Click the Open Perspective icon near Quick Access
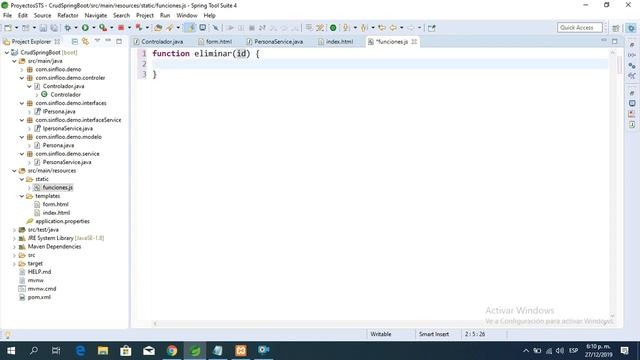This screenshot has width=640, height=360. coord(616,28)
